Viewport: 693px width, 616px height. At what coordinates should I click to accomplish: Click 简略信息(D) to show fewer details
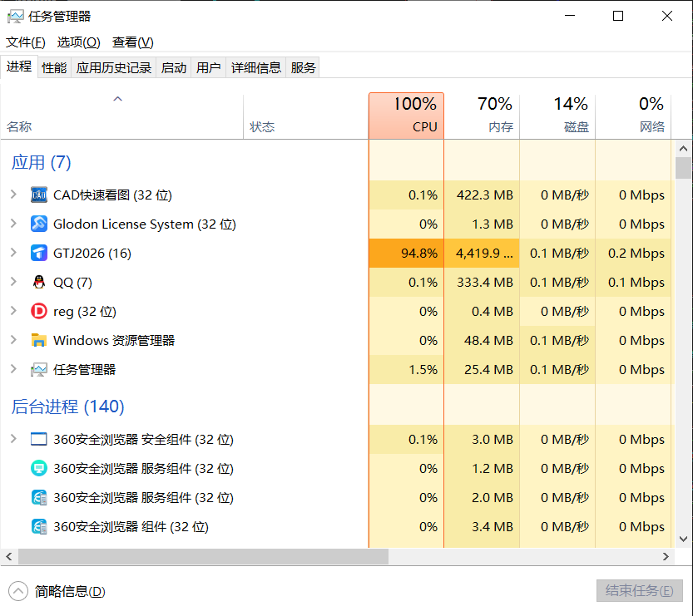pyautogui.click(x=70, y=591)
